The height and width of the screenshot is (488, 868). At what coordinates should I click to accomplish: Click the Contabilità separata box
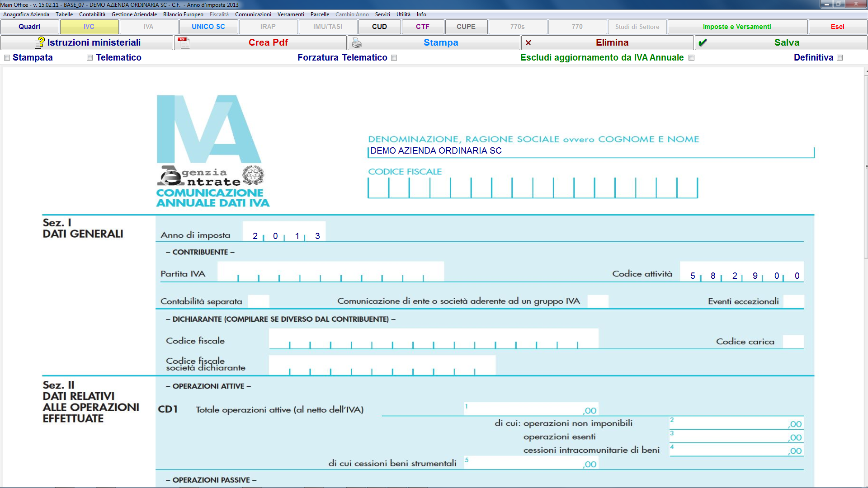[259, 301]
